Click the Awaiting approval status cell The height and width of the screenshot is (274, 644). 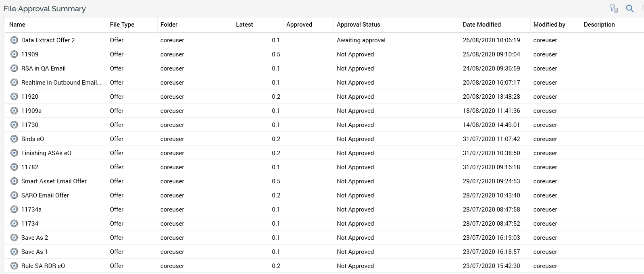[x=361, y=40]
